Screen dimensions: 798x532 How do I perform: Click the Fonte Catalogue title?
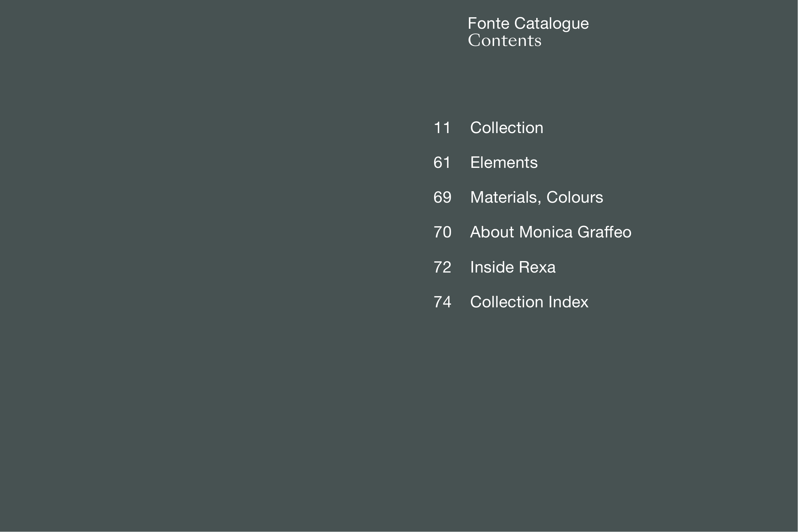528,23
